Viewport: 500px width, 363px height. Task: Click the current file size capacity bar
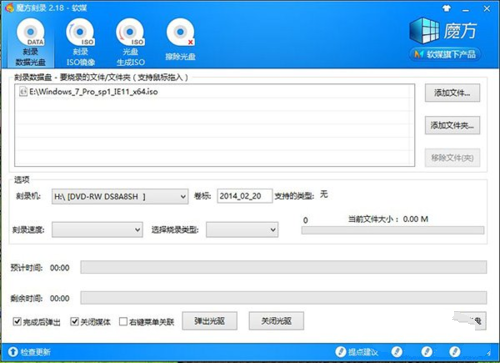[x=393, y=230]
